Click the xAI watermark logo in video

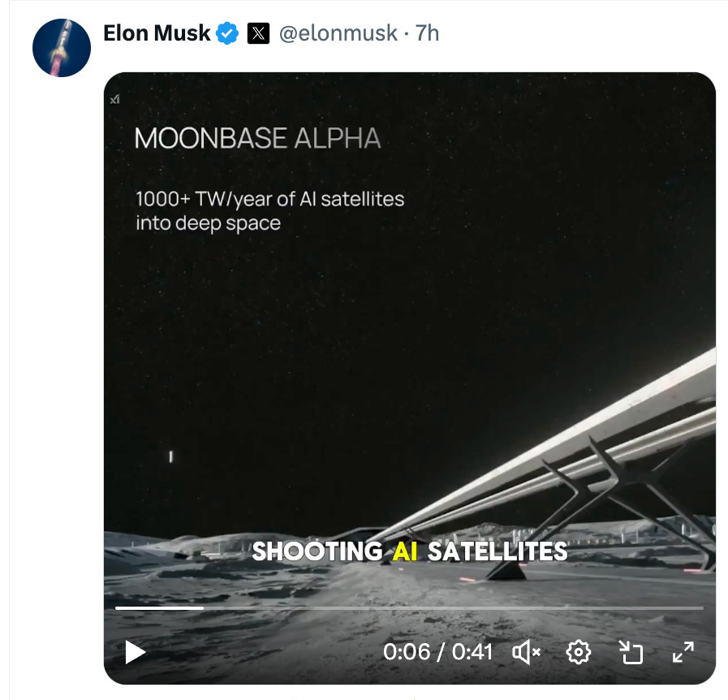tap(114, 100)
